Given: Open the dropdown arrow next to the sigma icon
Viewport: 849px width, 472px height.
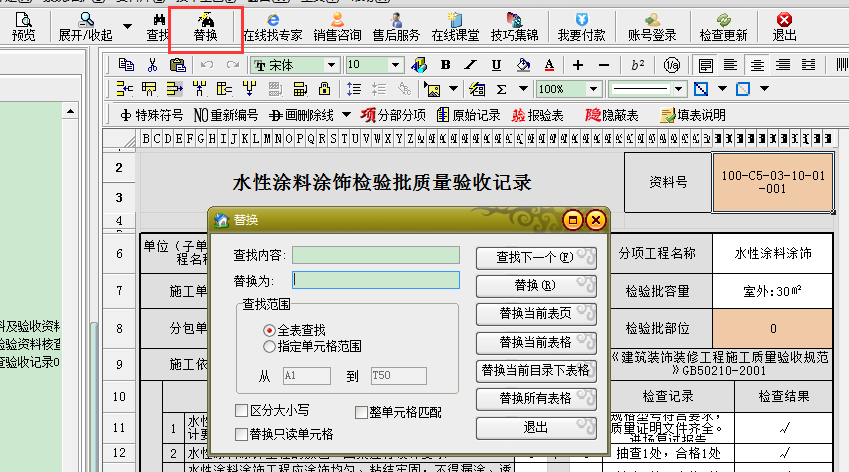Looking at the screenshot, I should (523, 89).
